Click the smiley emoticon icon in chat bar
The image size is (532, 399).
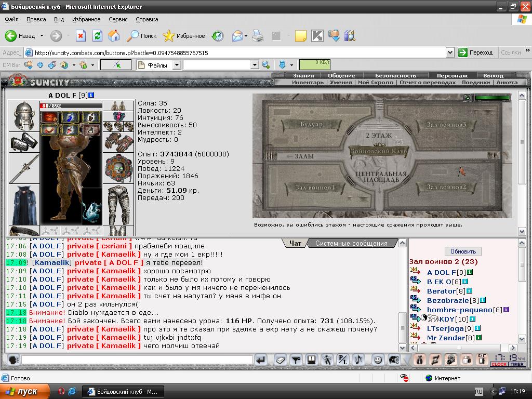(378, 360)
